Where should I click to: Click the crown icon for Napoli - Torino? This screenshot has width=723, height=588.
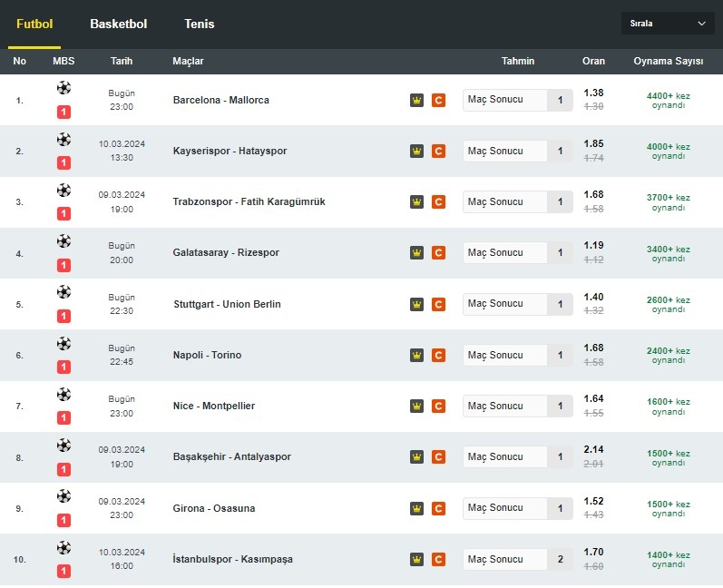(x=416, y=355)
